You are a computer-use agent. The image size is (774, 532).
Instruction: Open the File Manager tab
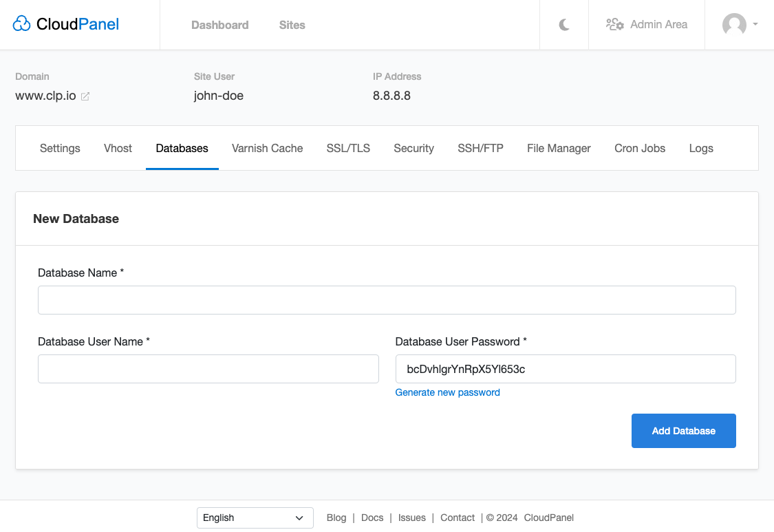[x=558, y=148]
